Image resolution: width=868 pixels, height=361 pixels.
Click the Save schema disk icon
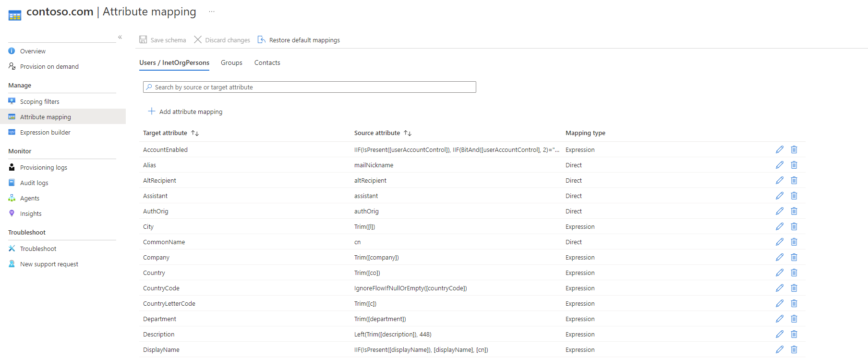click(x=143, y=40)
